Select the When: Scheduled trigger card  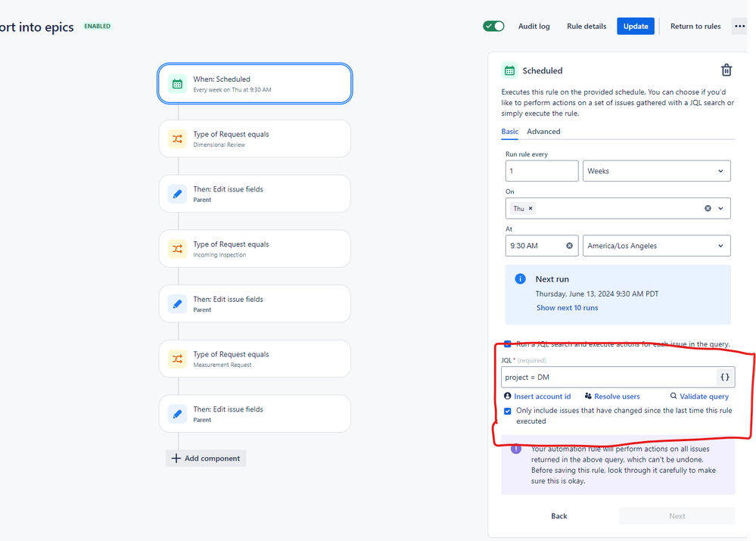point(254,84)
